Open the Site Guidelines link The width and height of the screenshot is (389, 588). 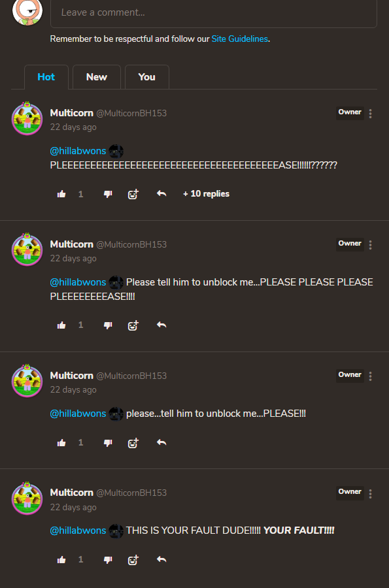[x=240, y=39]
